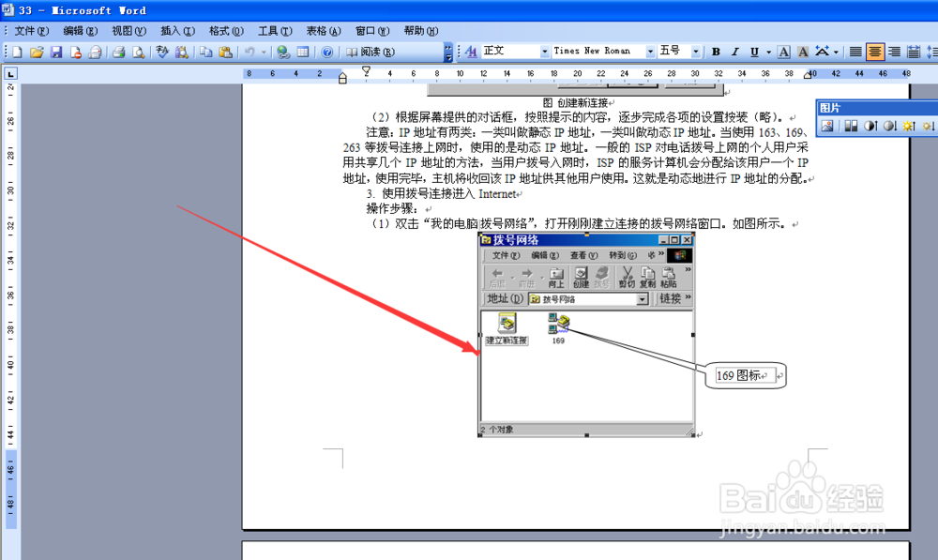
Task: Click the right indent marker on ruler
Action: (x=807, y=75)
